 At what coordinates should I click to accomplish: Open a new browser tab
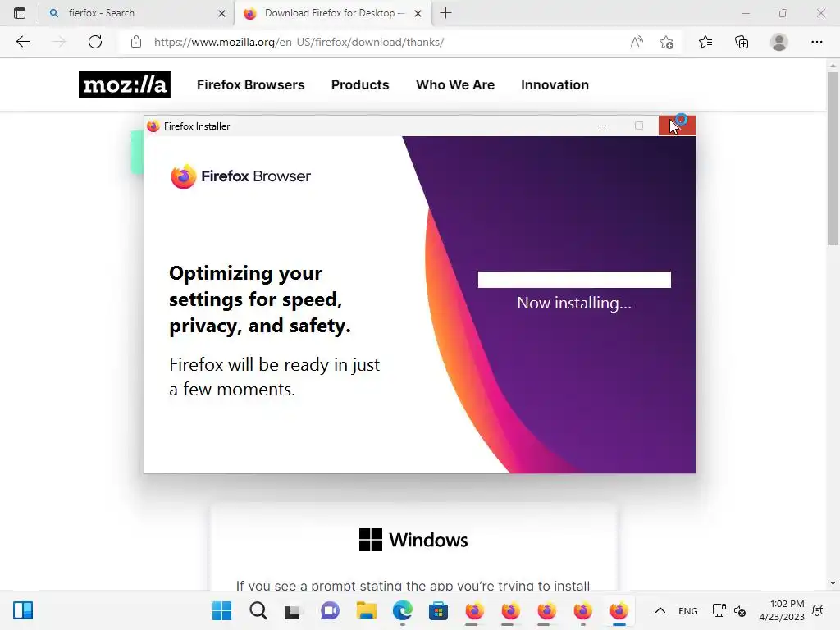[445, 13]
